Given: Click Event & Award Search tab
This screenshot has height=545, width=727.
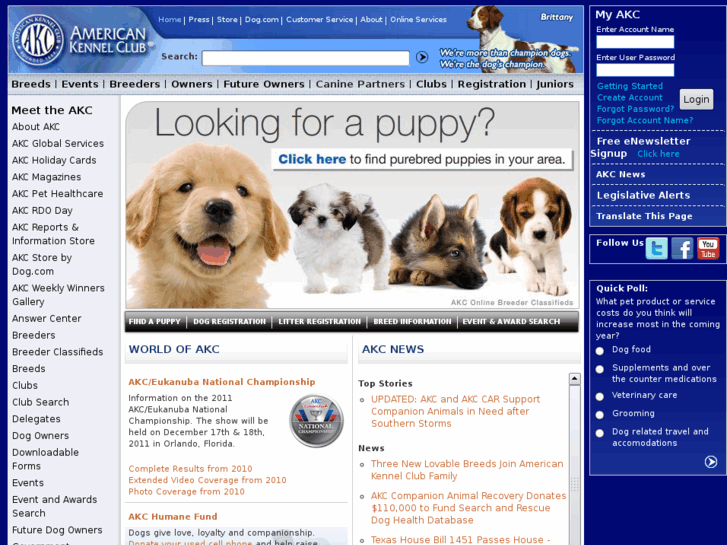Looking at the screenshot, I should [511, 321].
